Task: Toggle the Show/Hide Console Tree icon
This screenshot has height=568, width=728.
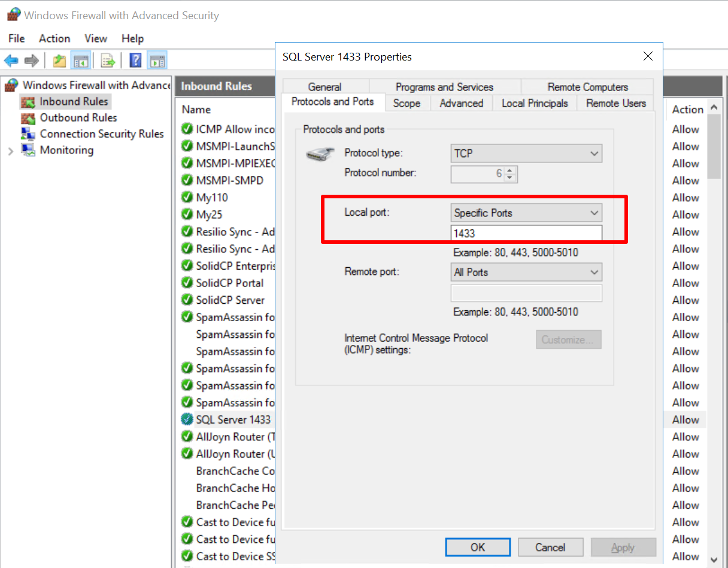Action: 80,61
